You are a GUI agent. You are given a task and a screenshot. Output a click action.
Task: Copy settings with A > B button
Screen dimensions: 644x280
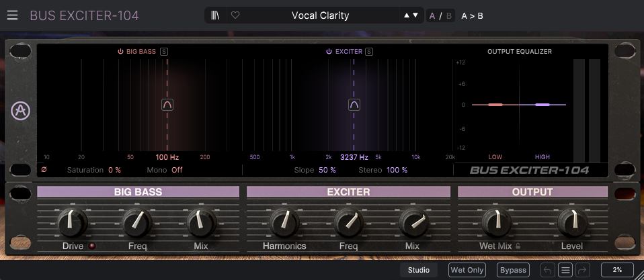pyautogui.click(x=473, y=16)
